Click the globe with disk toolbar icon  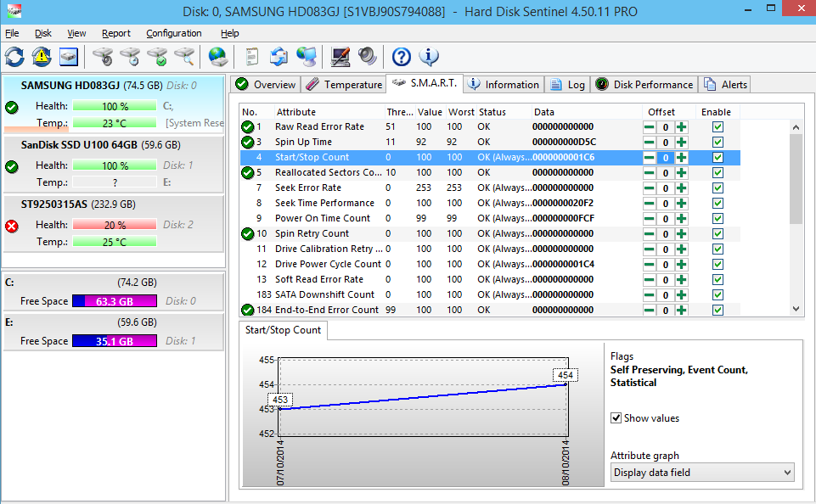(x=218, y=57)
